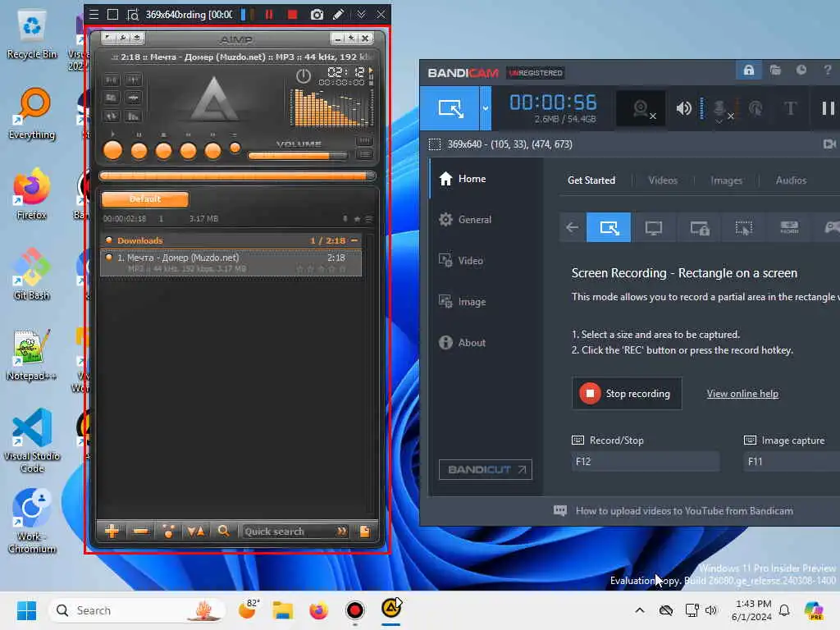Click the AIMP playlist sort button
The image size is (840, 630).
(195, 531)
